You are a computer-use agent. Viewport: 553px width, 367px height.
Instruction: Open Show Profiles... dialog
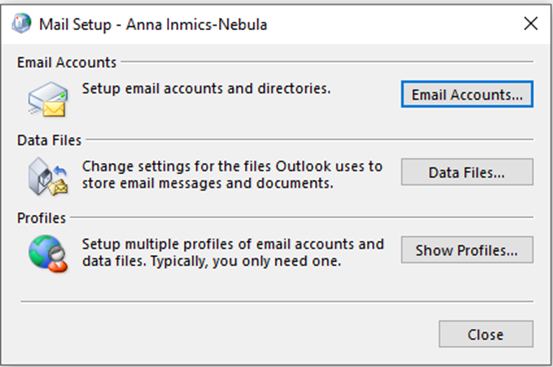pos(467,250)
